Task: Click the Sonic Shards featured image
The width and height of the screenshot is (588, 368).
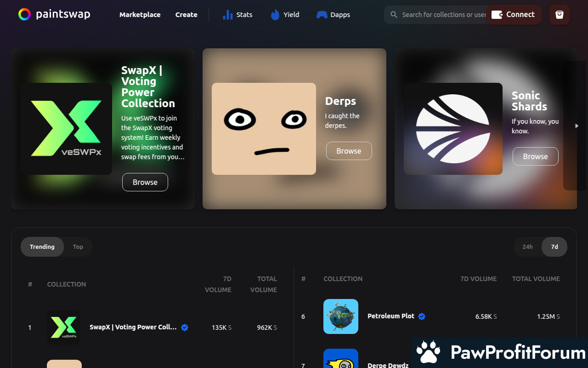Action: click(x=453, y=129)
